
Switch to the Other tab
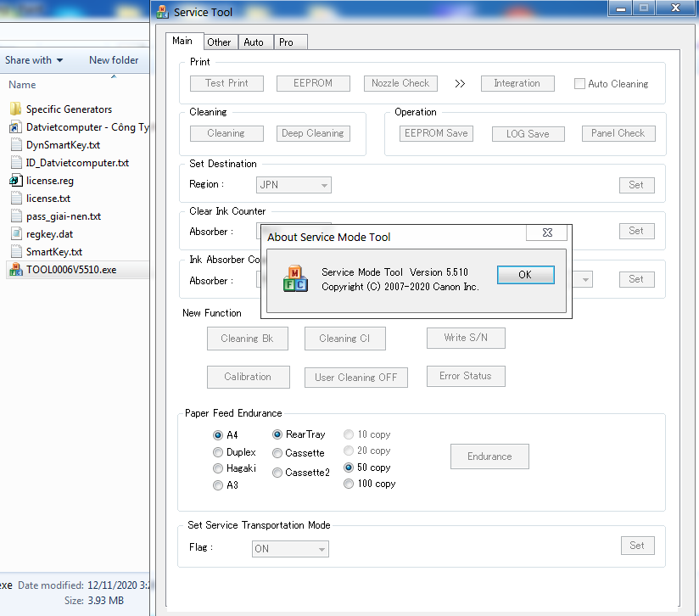click(220, 42)
